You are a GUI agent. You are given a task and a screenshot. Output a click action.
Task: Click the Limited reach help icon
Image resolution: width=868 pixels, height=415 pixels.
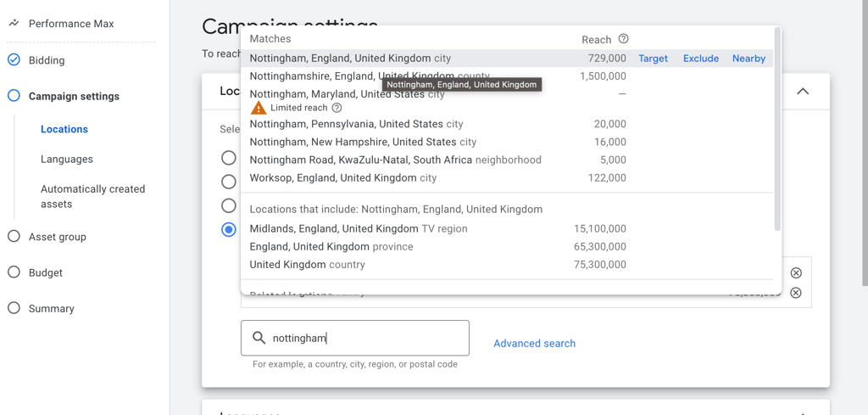[x=337, y=108]
